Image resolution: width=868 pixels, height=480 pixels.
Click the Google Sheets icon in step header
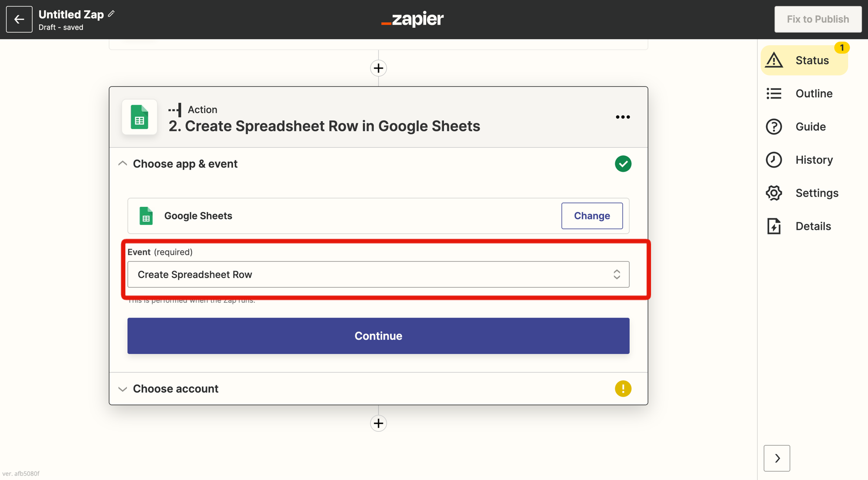[139, 117]
